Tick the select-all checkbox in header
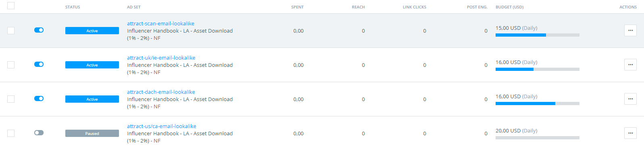 pos(11,6)
